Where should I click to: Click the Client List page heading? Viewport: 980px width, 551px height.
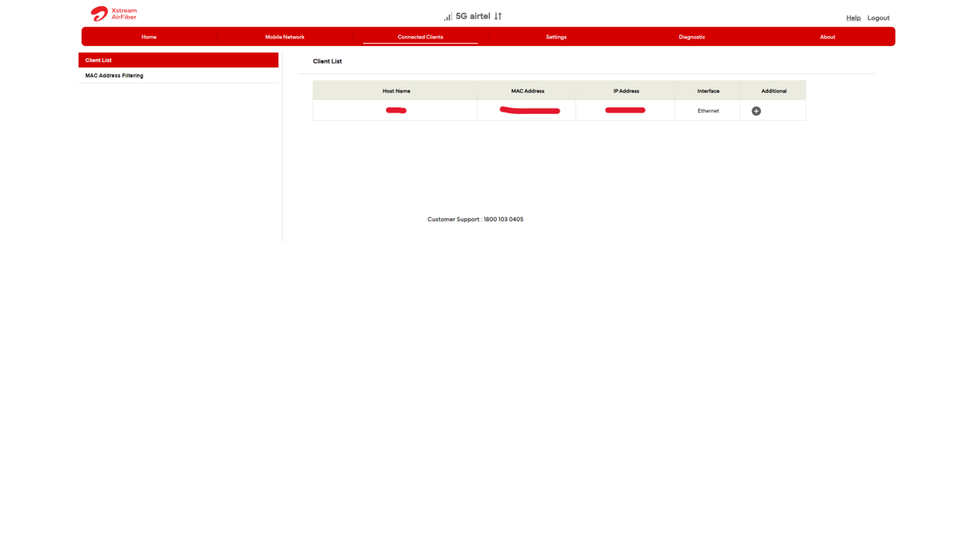point(328,61)
